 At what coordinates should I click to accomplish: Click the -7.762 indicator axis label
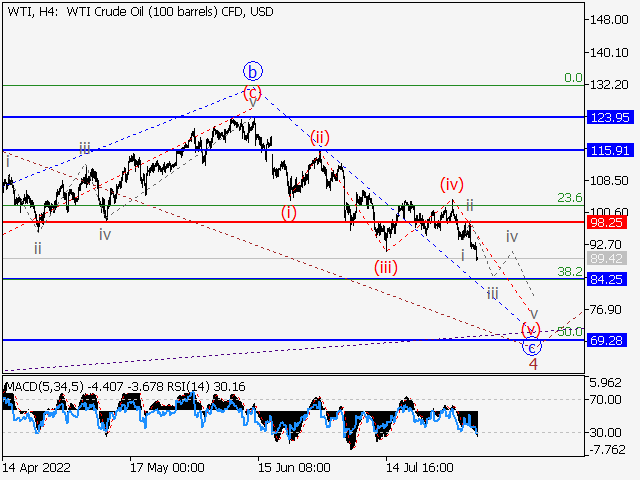(607, 450)
